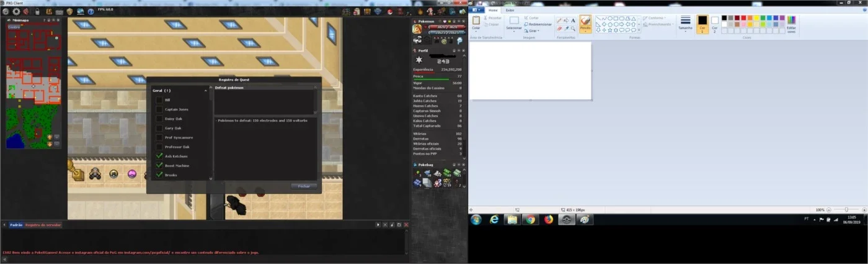The image size is (868, 264).
Task: Switch to the Exibir tab in Paint
Action: click(x=510, y=10)
